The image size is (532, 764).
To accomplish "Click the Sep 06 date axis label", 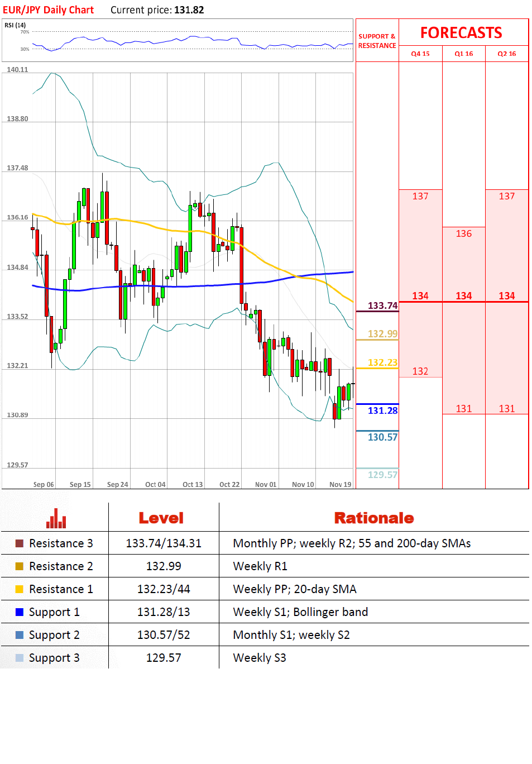I will 44,485.
